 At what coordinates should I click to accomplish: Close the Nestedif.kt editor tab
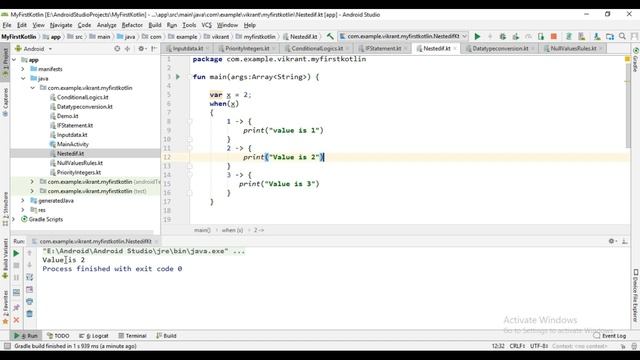(455, 48)
